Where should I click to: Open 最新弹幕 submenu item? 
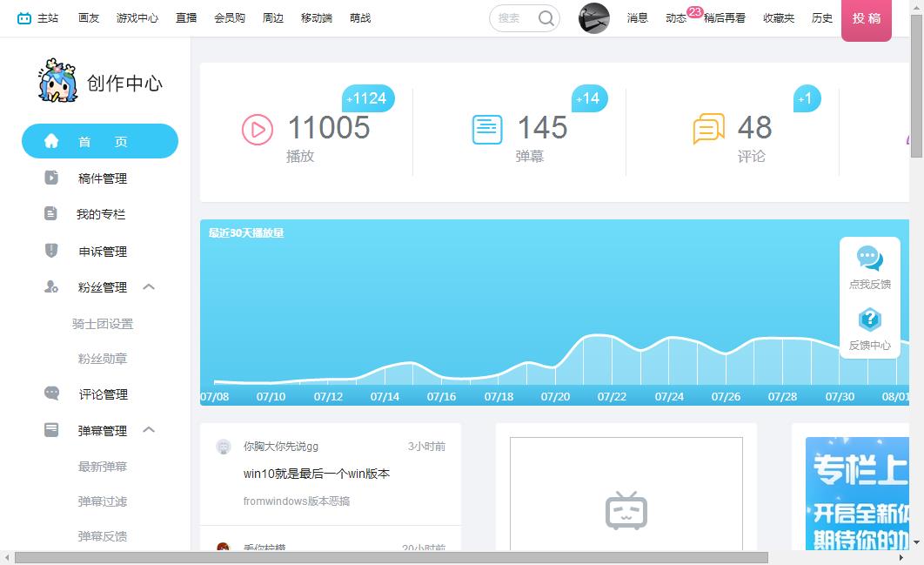tap(103, 467)
